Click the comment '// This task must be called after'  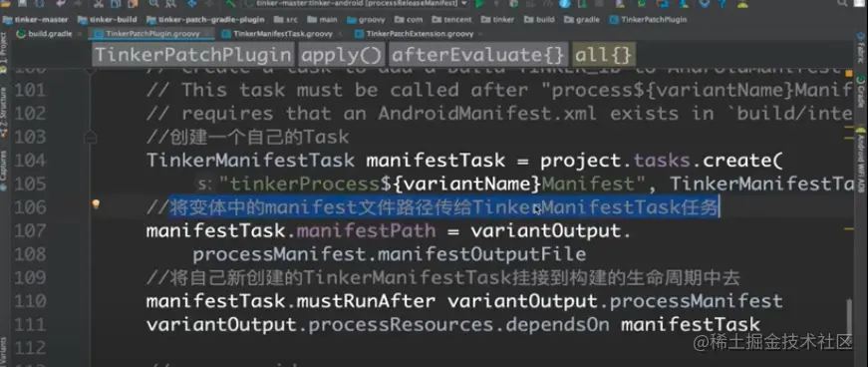[499, 90]
